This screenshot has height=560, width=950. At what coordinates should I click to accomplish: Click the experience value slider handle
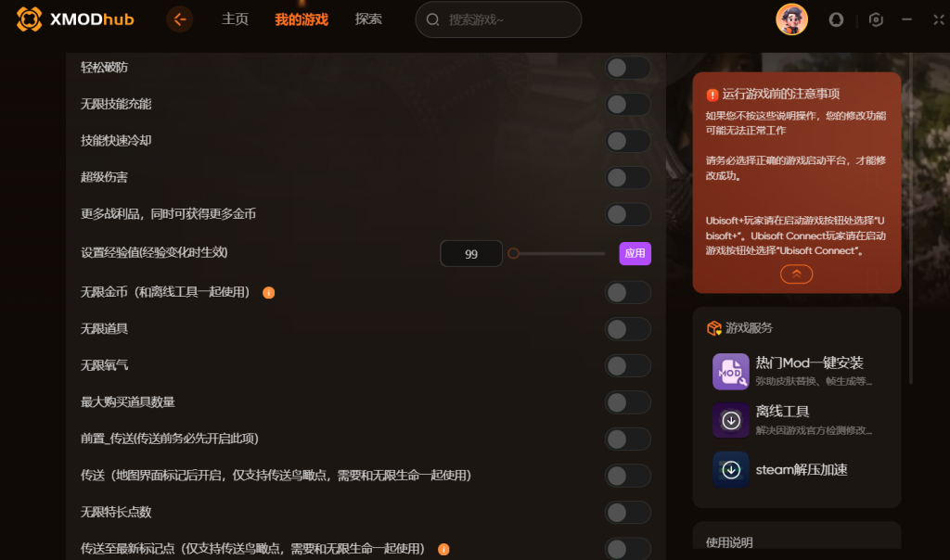(513, 254)
